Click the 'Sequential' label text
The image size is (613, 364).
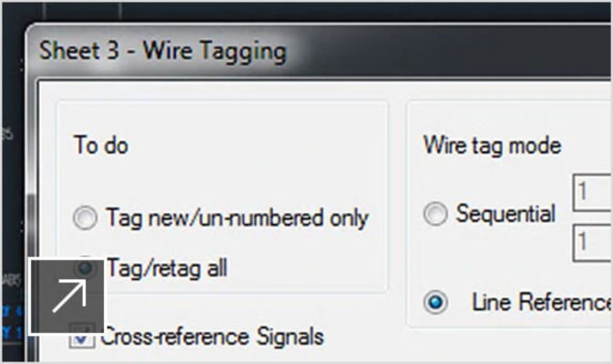click(506, 215)
